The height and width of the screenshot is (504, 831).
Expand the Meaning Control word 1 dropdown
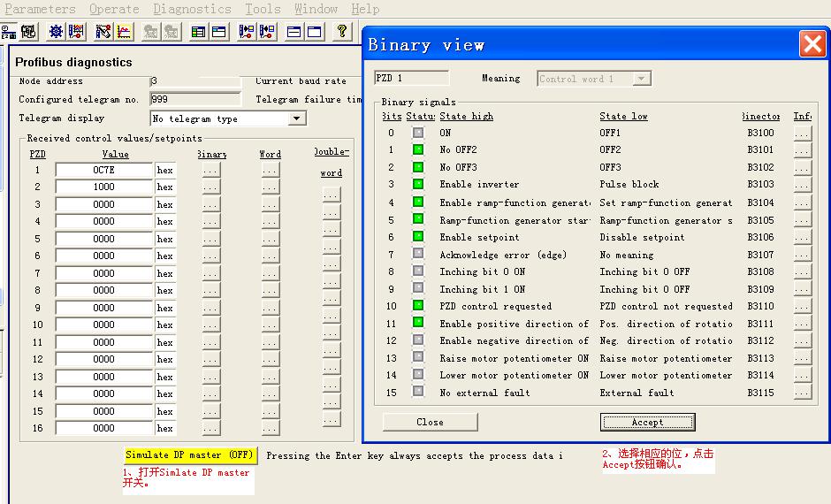click(642, 79)
